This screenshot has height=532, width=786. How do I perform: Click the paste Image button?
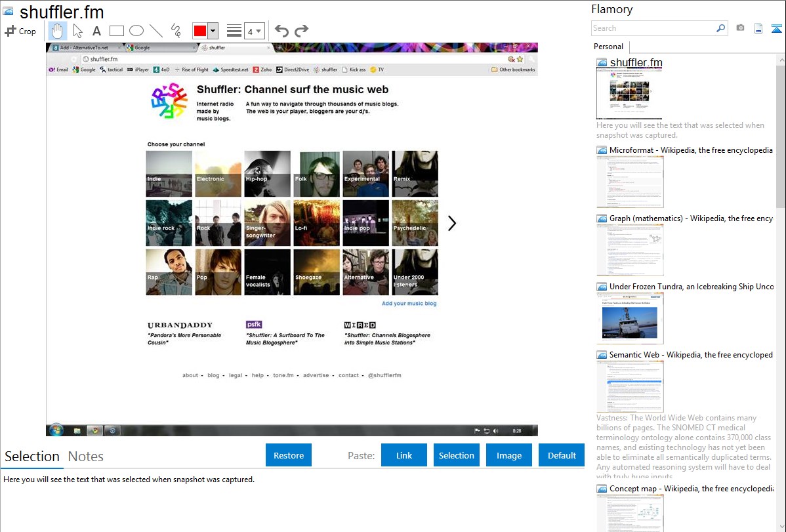508,455
